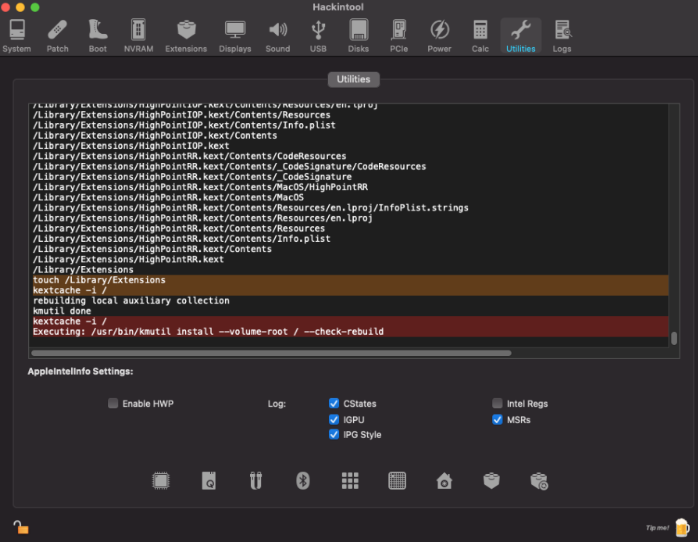Screen dimensions: 698x542
Task: Click the 'HighPointIOP.kext/Contents/Info.plist' line
Action: point(184,125)
